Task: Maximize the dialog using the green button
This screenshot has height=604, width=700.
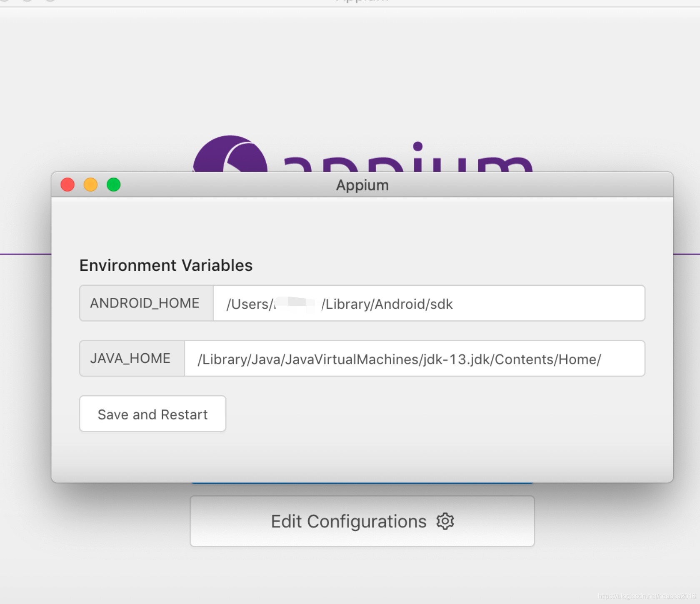Action: 113,185
